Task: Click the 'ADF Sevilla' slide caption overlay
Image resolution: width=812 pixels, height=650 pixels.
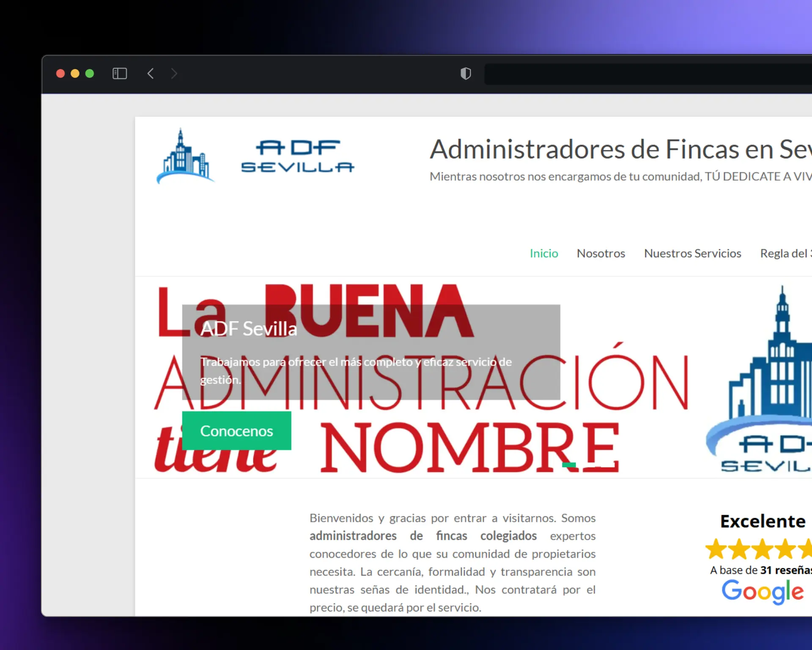Action: pyautogui.click(x=248, y=328)
